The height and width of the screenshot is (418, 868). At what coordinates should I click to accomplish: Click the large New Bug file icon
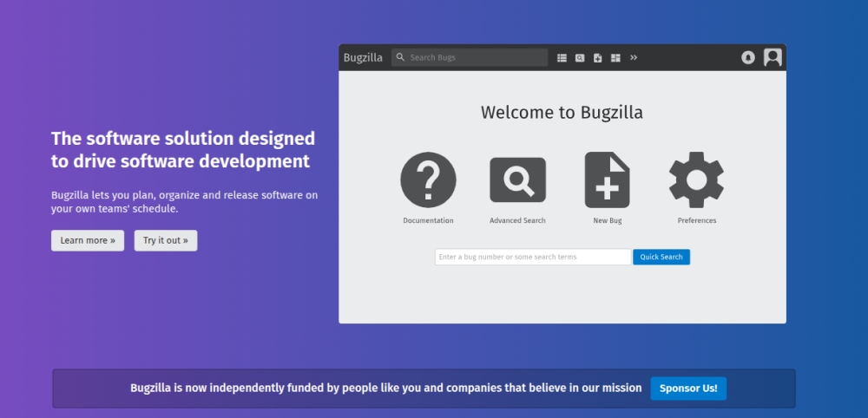click(x=608, y=180)
